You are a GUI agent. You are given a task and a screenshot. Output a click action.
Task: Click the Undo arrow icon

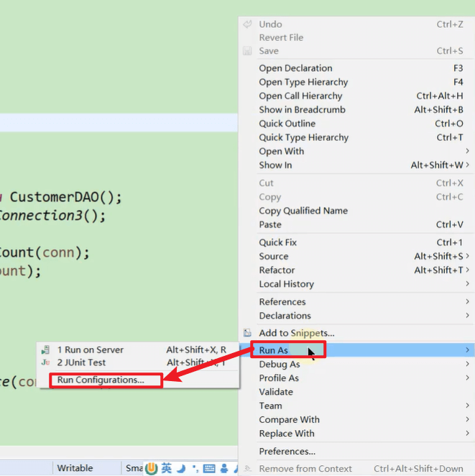point(247,24)
